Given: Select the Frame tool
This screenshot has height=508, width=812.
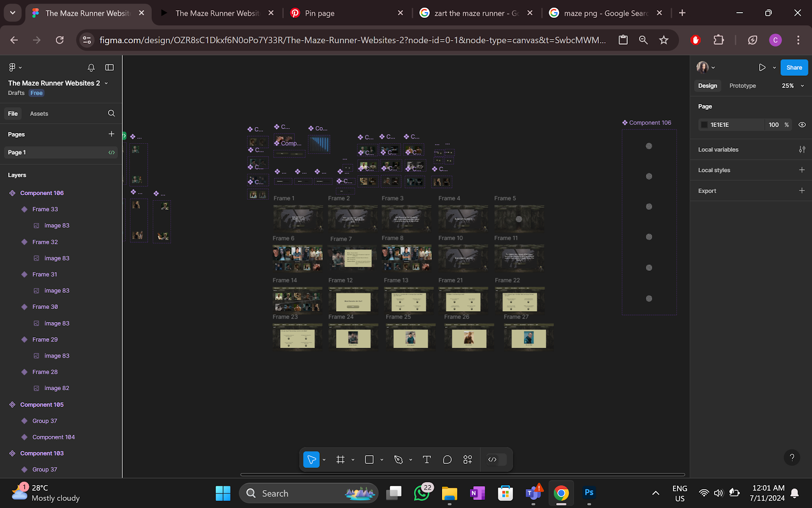Looking at the screenshot, I should (341, 460).
